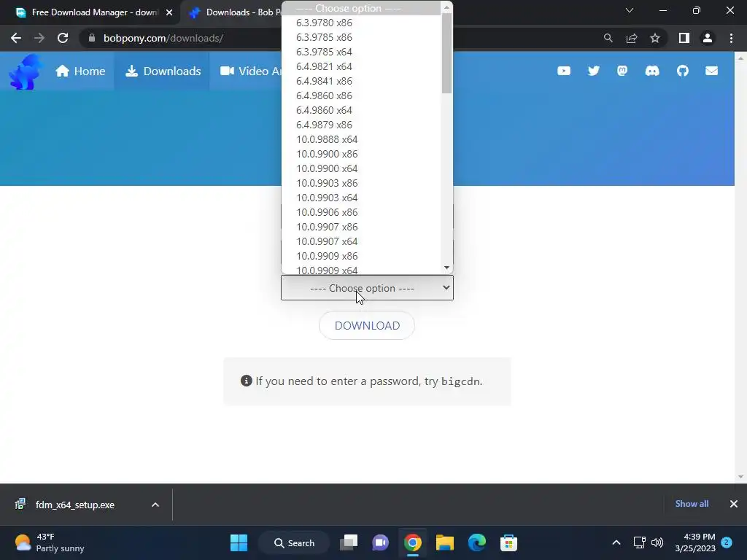Click the Bob Pony site logo
The width and height of the screenshot is (747, 560).
pos(25,71)
